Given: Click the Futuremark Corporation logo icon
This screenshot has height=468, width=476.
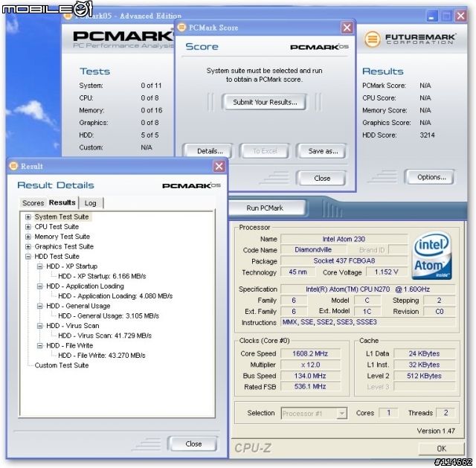Looking at the screenshot, I should [372, 39].
